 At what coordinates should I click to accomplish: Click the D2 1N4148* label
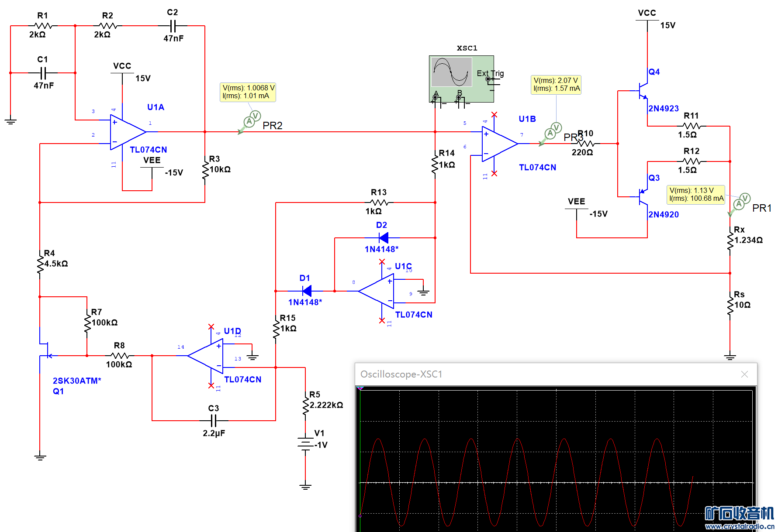tap(382, 249)
